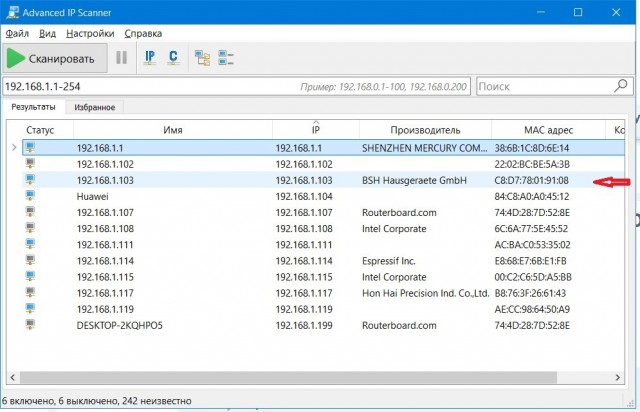Open the Справка menu
This screenshot has height=412, width=640.
(x=143, y=33)
